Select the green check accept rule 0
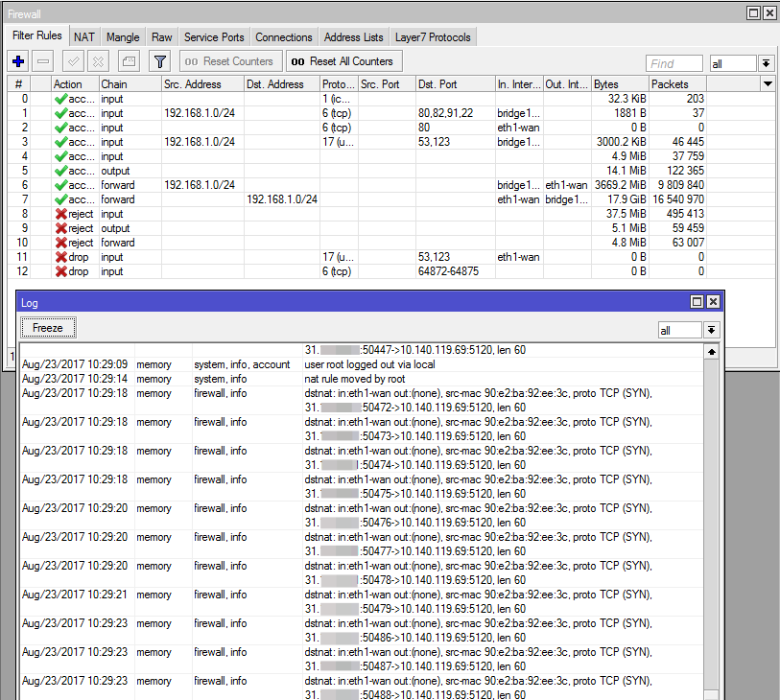This screenshot has width=780, height=700. point(60,99)
